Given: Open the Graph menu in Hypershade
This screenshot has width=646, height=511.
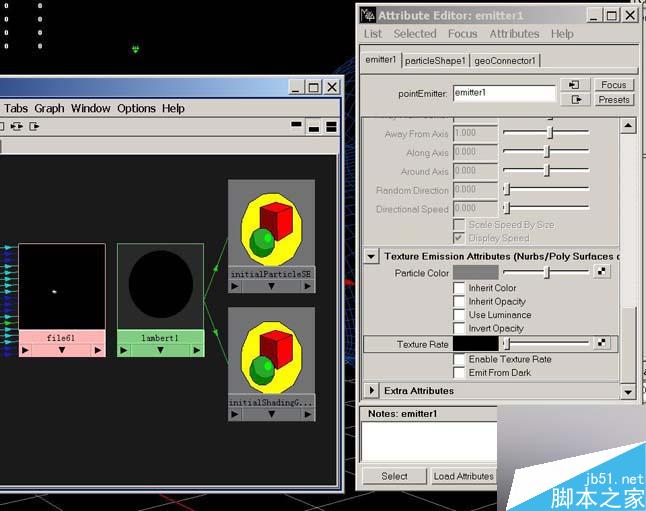Looking at the screenshot, I should coord(49,108).
